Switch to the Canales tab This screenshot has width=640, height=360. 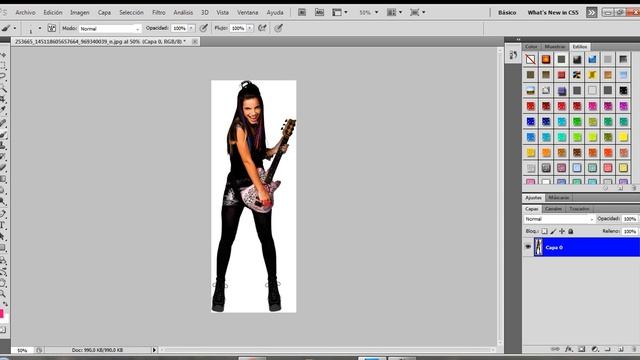[x=553, y=209]
